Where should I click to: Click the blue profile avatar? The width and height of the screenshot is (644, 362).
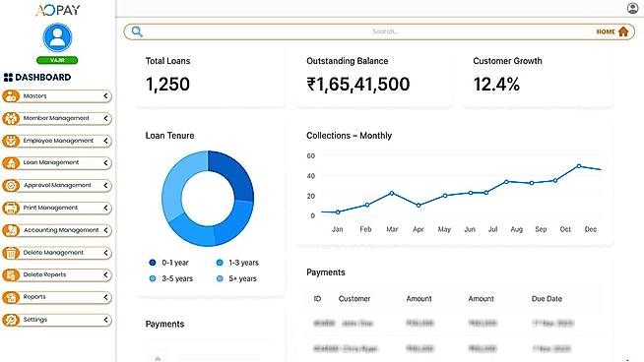pyautogui.click(x=57, y=37)
